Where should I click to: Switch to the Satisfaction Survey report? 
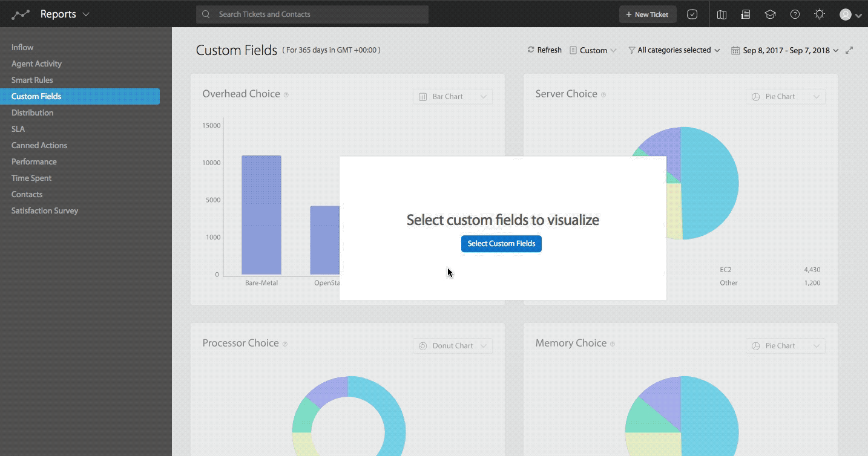pos(45,210)
